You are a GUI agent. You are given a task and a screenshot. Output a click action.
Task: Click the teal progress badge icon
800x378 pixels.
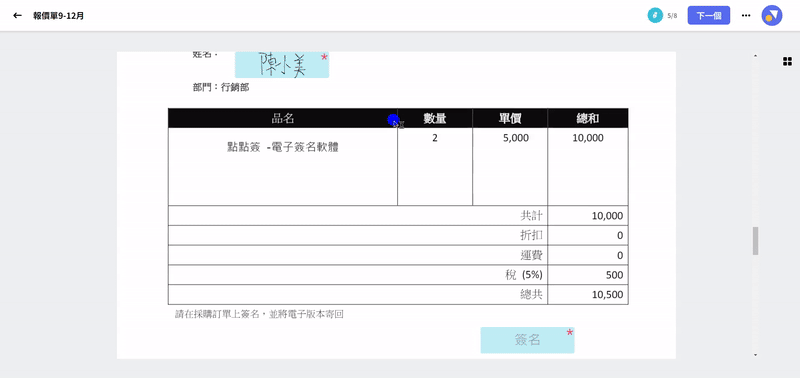(655, 16)
